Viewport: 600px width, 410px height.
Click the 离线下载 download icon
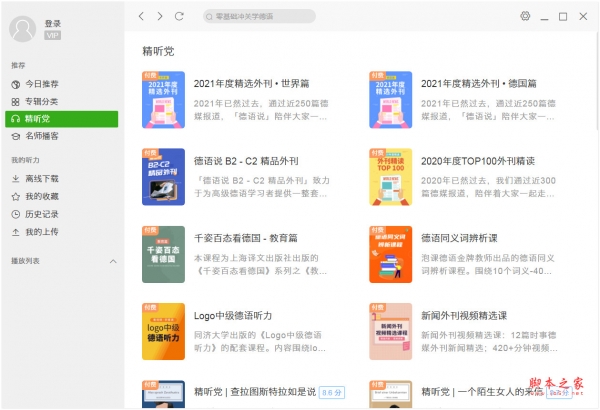pyautogui.click(x=16, y=178)
